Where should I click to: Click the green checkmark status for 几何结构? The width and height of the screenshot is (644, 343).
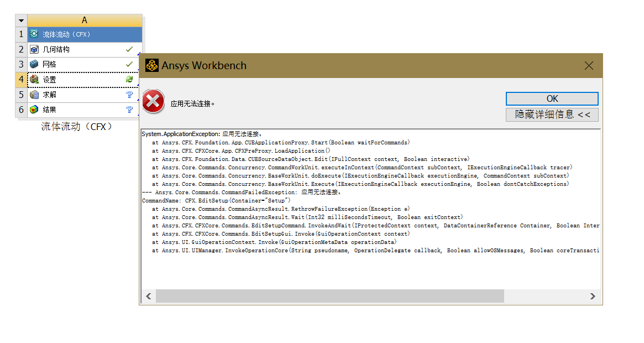pos(129,49)
